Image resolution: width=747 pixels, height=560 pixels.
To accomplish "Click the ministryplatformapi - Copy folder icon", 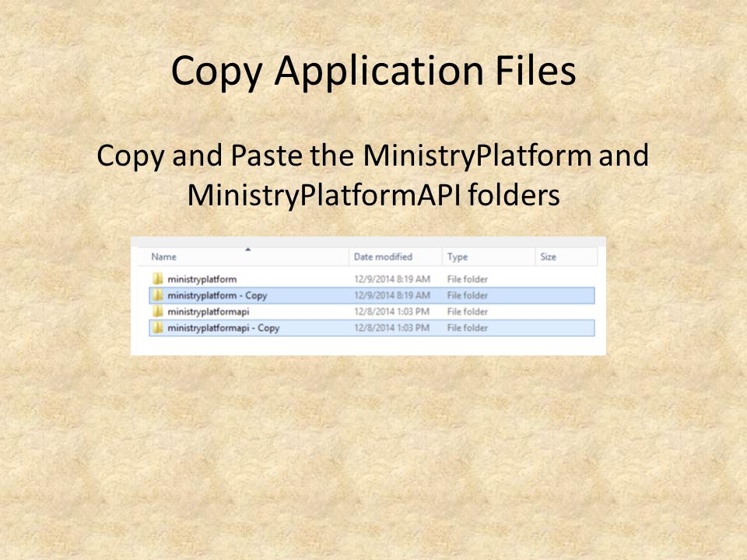I will [x=158, y=327].
